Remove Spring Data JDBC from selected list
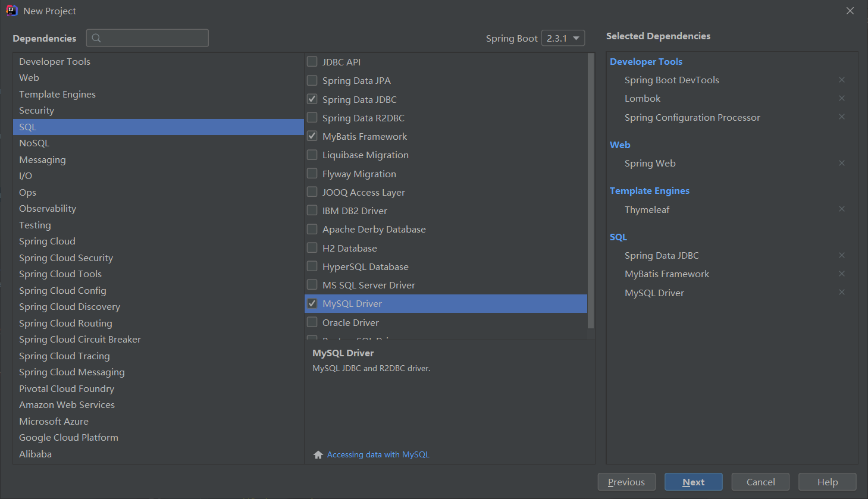This screenshot has height=499, width=868. pos(842,255)
